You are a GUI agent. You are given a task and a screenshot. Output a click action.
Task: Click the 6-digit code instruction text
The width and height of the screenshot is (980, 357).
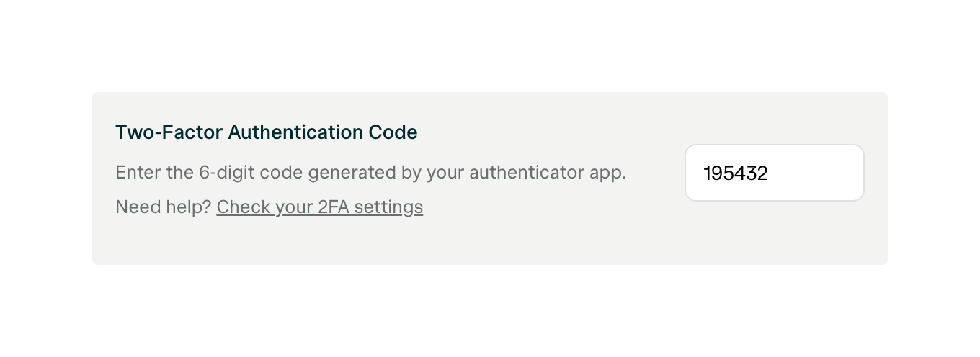pyautogui.click(x=370, y=173)
